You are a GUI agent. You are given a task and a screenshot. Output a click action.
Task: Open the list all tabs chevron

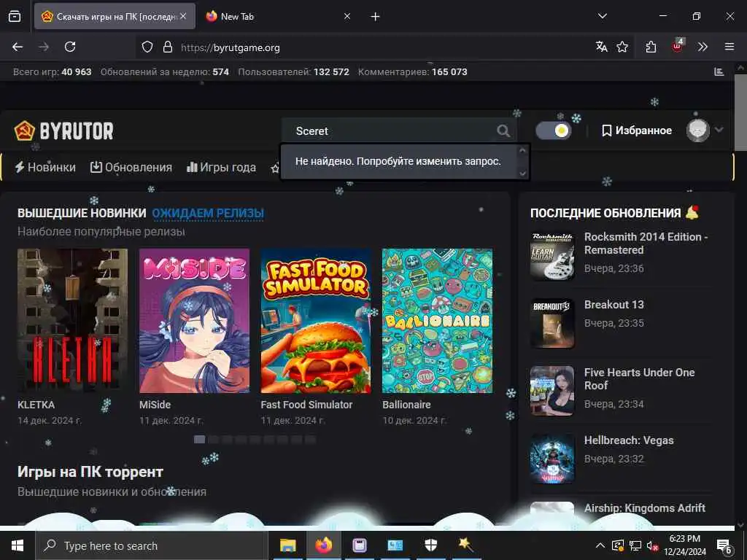pyautogui.click(x=602, y=16)
